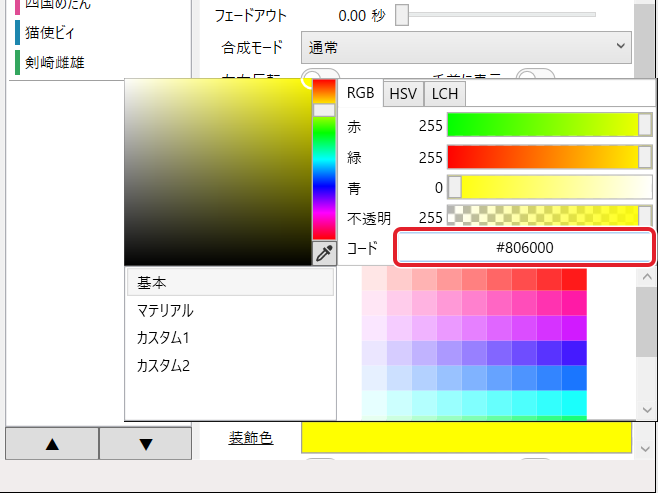
Task: Click the 青 value 0
Action: (439, 188)
